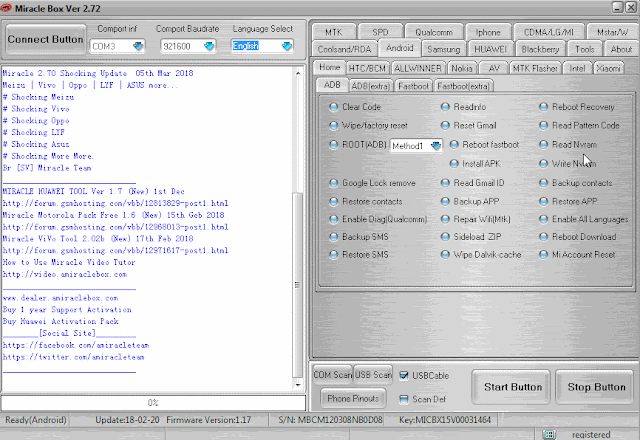This screenshot has height=440, width=640.
Task: Open the CDMA/LG/MI tab
Action: point(549,32)
